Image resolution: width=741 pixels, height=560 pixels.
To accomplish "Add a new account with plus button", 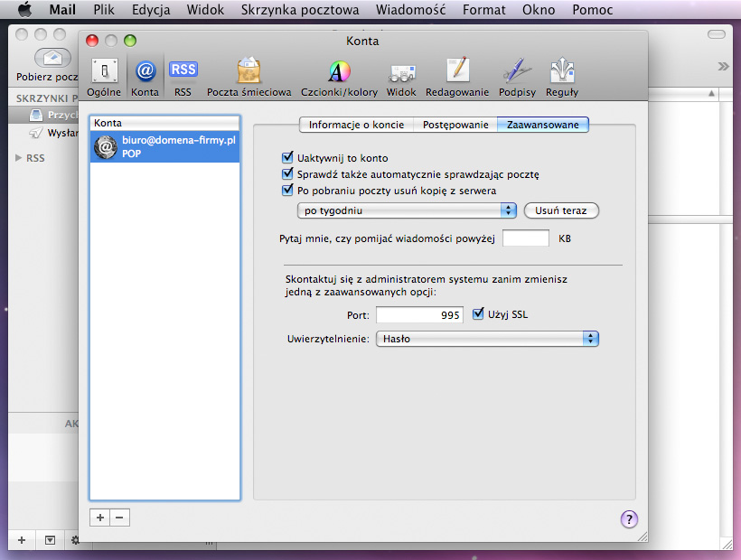I will 99,518.
